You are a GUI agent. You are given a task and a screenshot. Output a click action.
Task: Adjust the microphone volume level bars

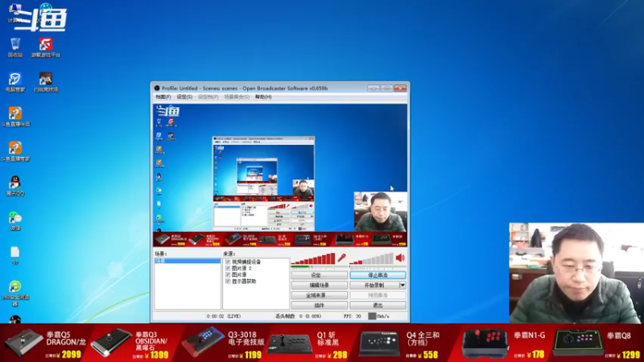click(x=313, y=258)
